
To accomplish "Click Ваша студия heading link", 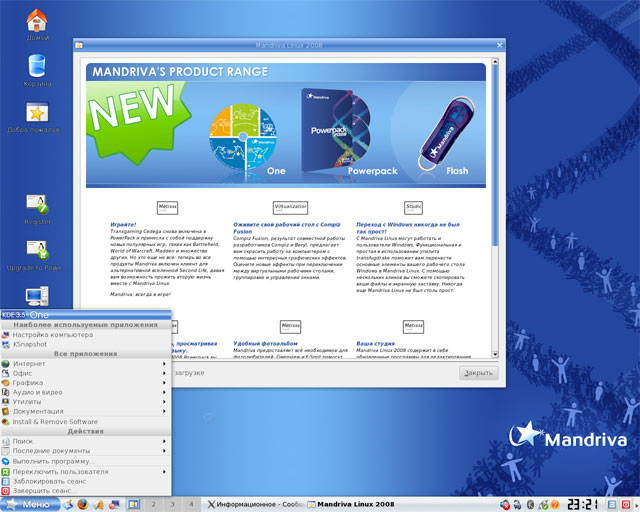I will coord(376,343).
